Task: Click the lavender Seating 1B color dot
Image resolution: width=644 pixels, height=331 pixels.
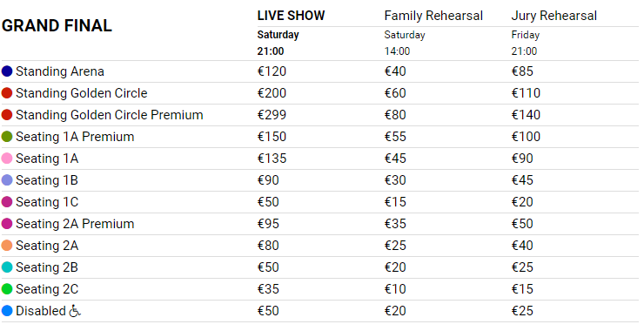Action: pos(7,180)
